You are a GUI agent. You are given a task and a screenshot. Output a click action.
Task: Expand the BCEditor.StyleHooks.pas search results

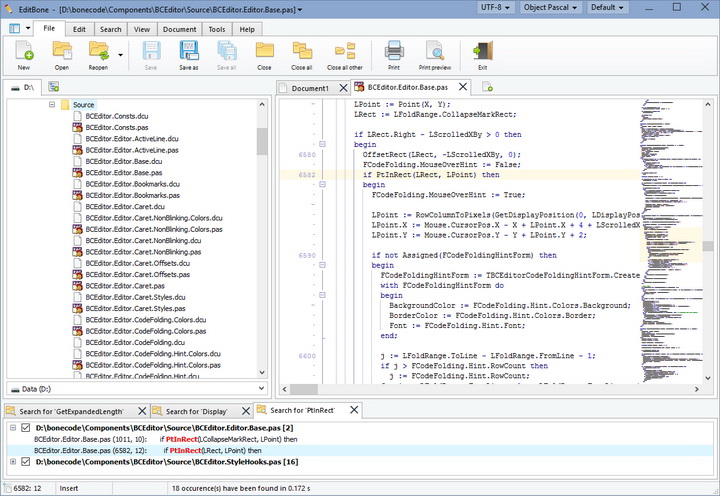point(12,461)
